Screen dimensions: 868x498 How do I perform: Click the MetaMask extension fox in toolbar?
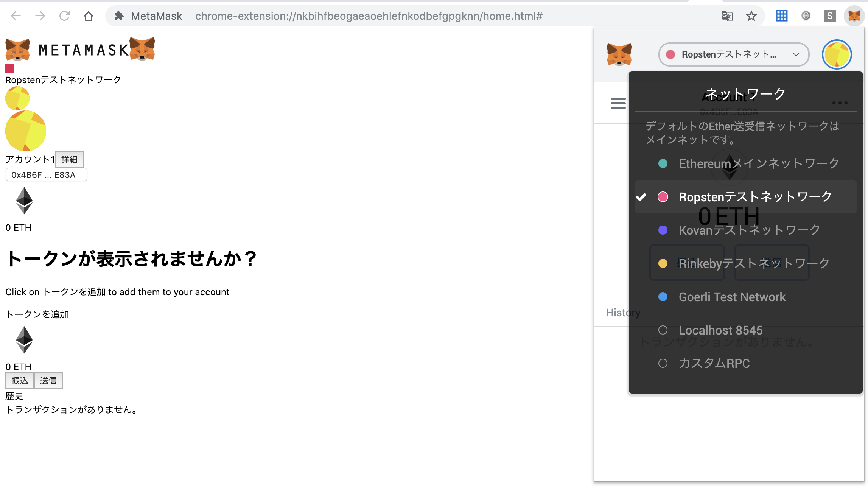(x=854, y=16)
